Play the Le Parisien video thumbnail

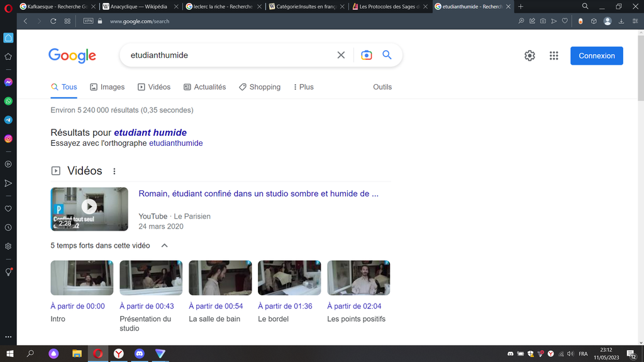click(89, 206)
